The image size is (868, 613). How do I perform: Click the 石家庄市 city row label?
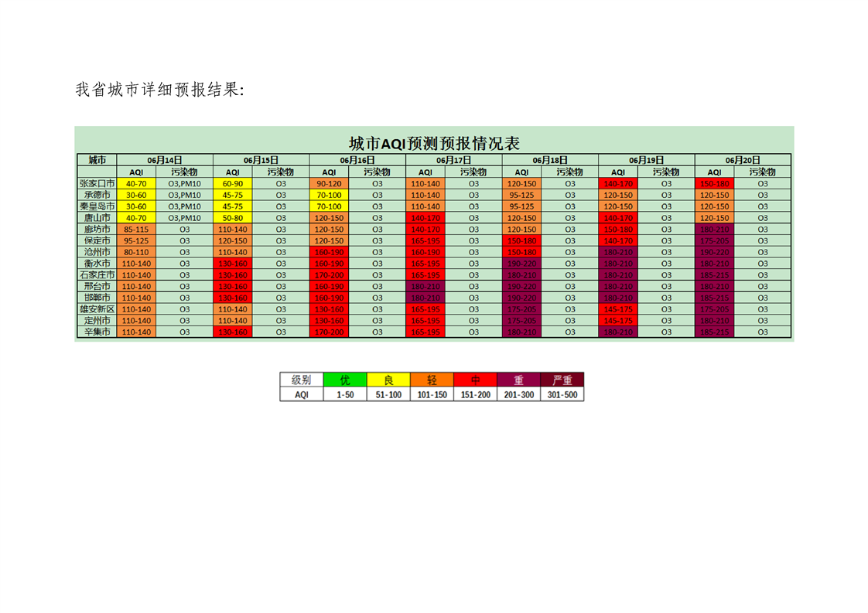[x=97, y=275]
